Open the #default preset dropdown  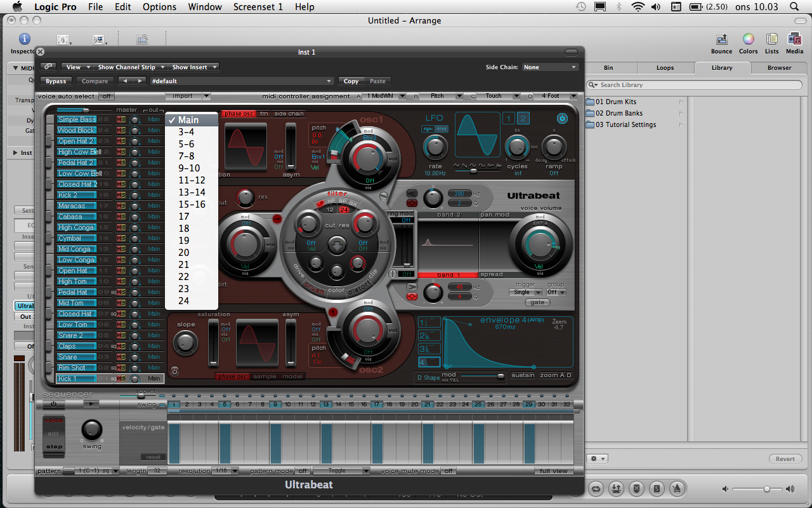(x=241, y=81)
